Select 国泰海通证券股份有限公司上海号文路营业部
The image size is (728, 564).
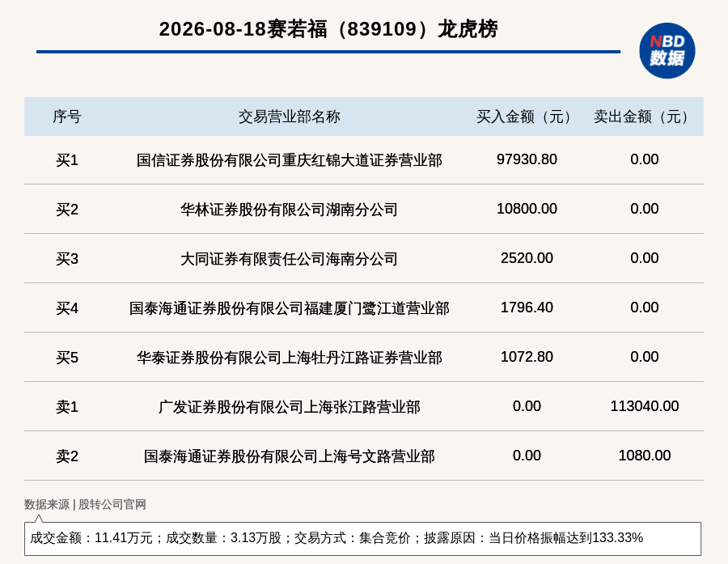290,456
